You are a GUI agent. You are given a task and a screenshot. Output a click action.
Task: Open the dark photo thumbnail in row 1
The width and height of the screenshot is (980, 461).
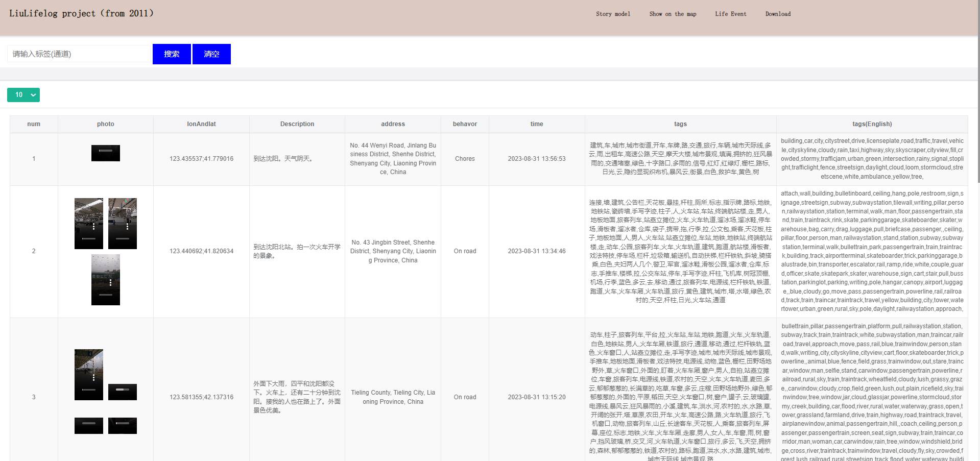106,153
